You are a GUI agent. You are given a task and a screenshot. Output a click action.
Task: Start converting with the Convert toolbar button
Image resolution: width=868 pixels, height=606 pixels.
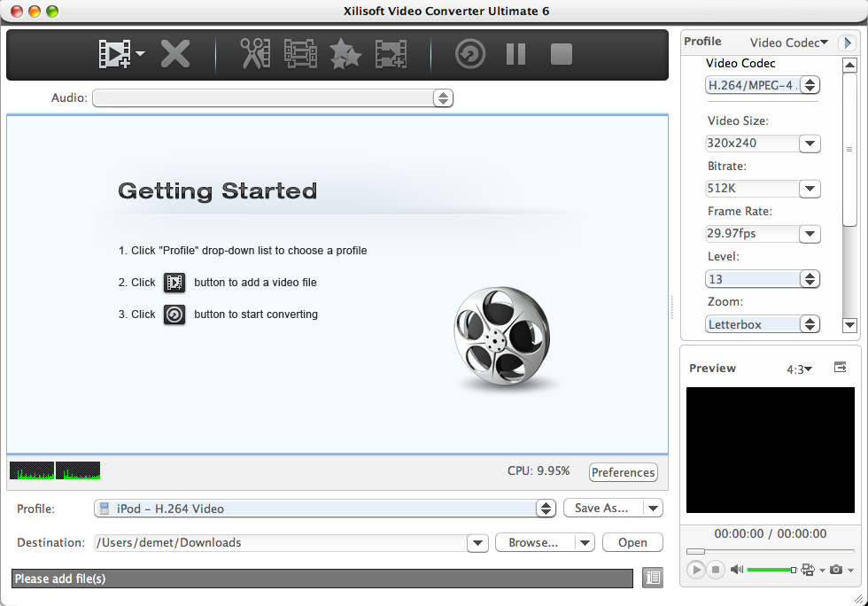pyautogui.click(x=470, y=54)
